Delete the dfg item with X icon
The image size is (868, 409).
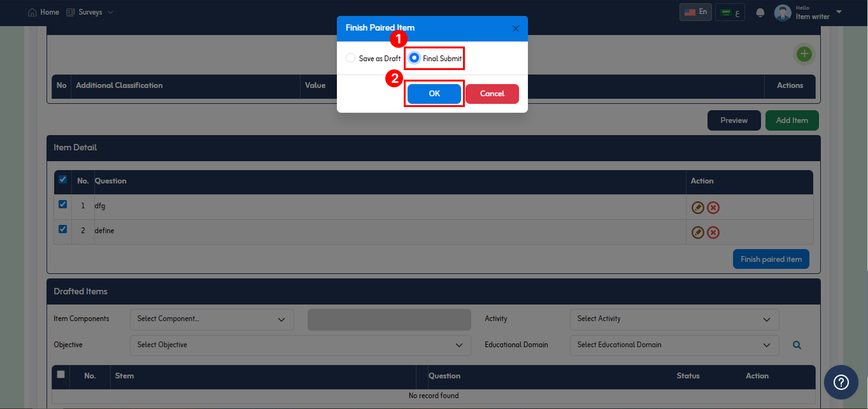click(713, 208)
